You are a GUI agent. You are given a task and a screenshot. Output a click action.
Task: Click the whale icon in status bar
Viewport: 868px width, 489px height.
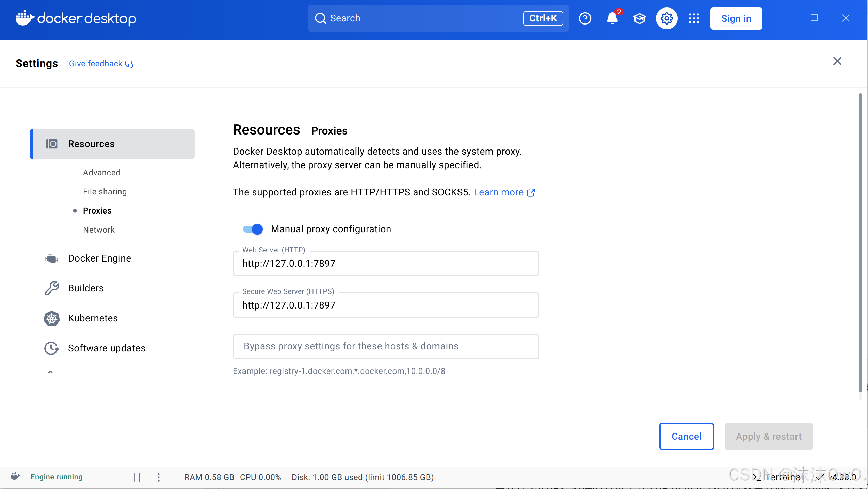(x=15, y=476)
